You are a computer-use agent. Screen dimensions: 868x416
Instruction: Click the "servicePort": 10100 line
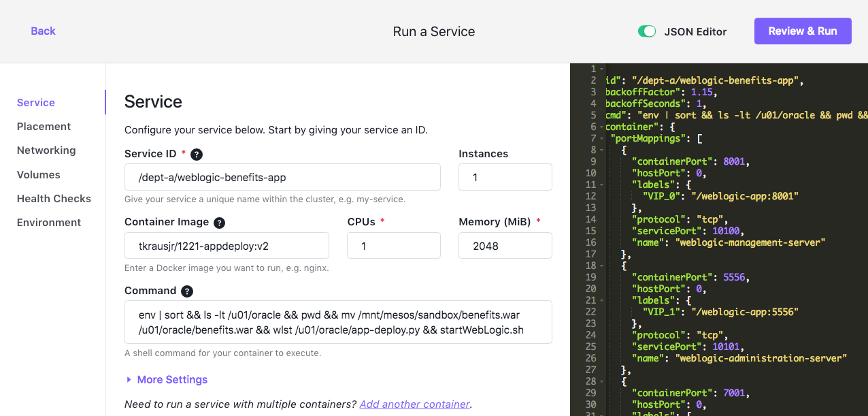click(688, 231)
